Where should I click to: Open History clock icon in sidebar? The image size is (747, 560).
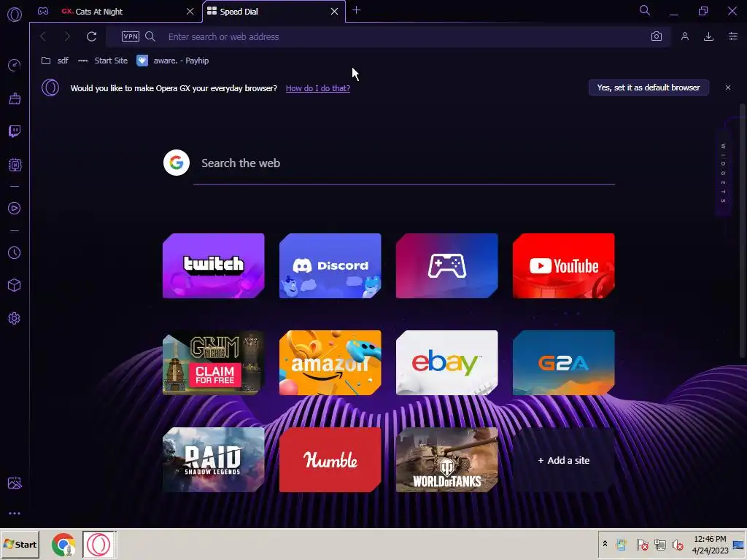click(15, 252)
